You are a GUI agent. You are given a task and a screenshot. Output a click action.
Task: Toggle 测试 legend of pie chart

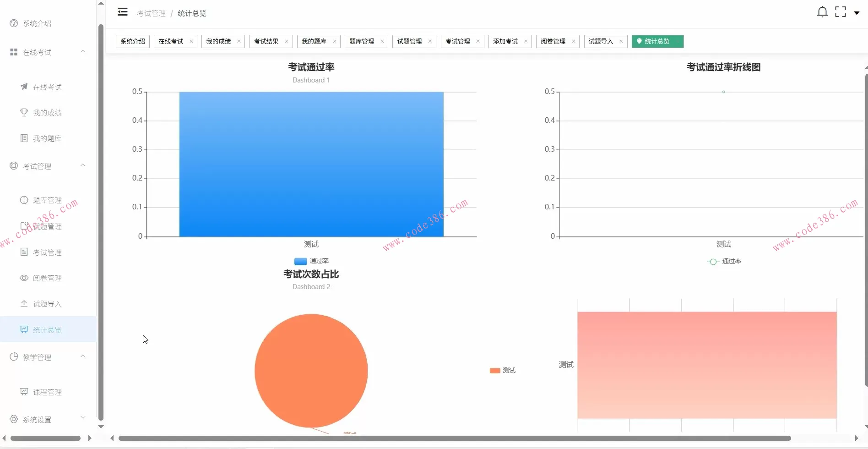502,371
